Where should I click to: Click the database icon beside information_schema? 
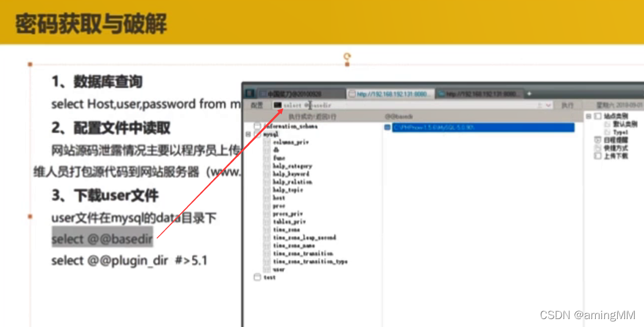[x=258, y=126]
